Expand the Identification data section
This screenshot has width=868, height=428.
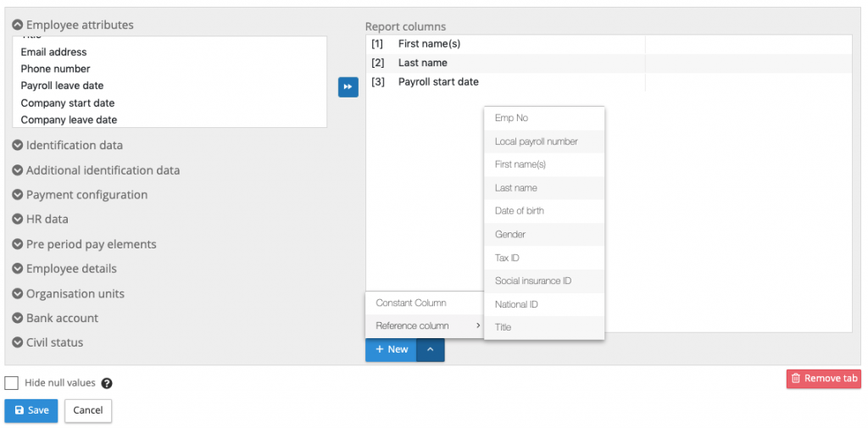click(x=18, y=145)
